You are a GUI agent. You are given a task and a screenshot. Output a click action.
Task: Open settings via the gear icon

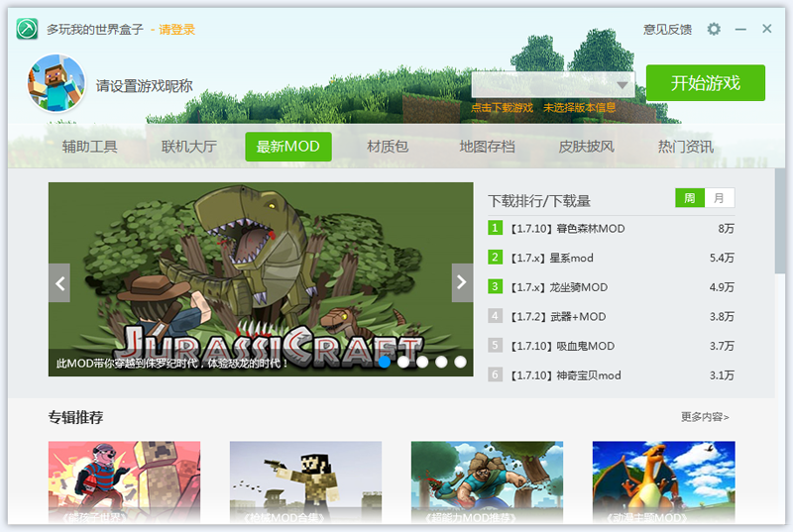point(714,29)
